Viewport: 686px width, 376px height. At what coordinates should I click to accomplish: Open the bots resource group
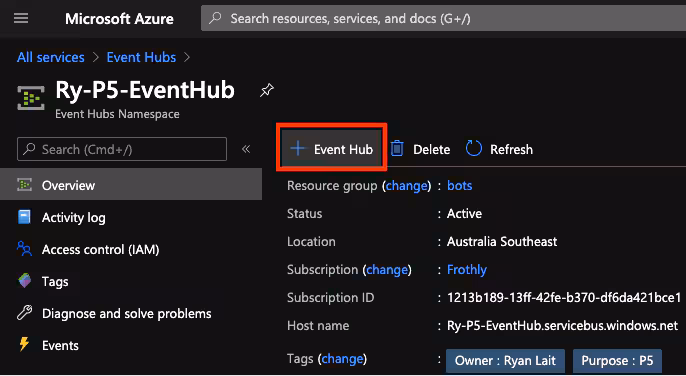[459, 186]
